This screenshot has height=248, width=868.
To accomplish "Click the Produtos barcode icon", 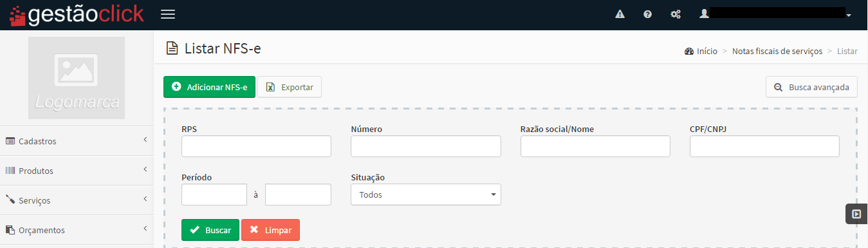I will (10, 171).
